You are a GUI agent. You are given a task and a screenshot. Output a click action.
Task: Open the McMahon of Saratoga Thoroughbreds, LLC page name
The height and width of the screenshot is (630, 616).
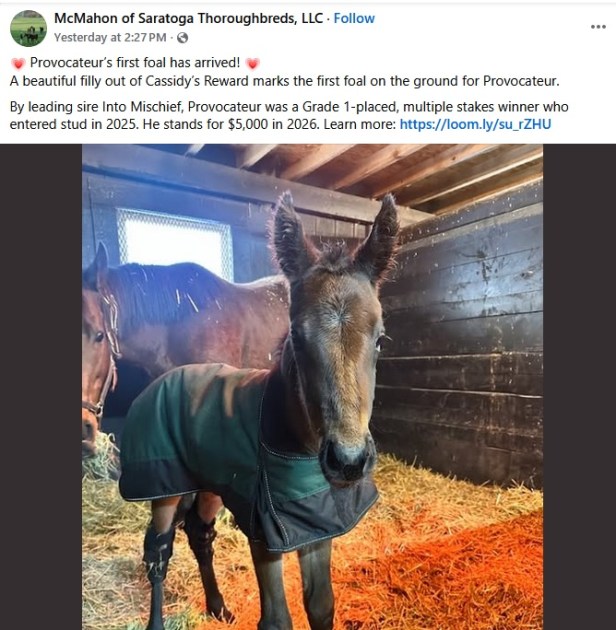point(188,18)
